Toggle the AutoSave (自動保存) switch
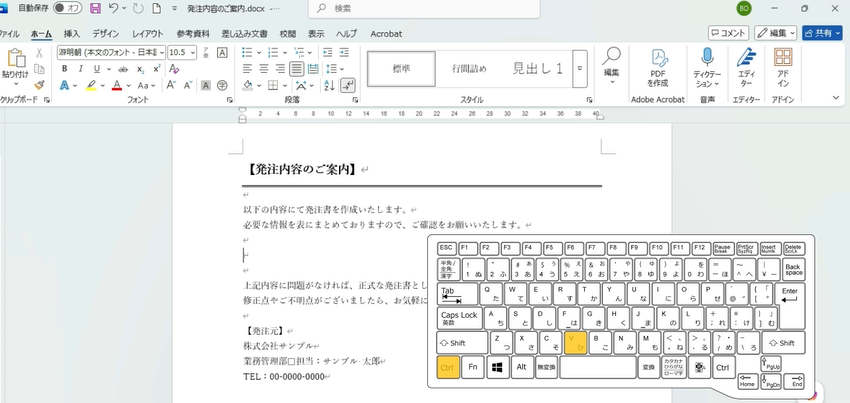 [x=67, y=8]
